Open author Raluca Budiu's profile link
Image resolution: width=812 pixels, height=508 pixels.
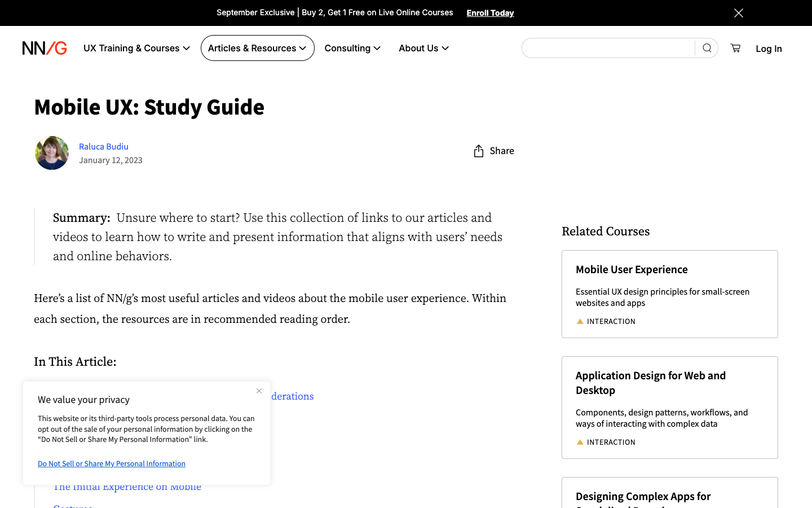pos(104,146)
